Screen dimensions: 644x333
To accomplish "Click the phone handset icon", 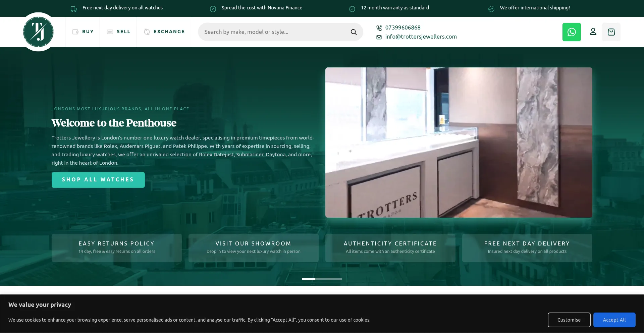I will pyautogui.click(x=379, y=28).
